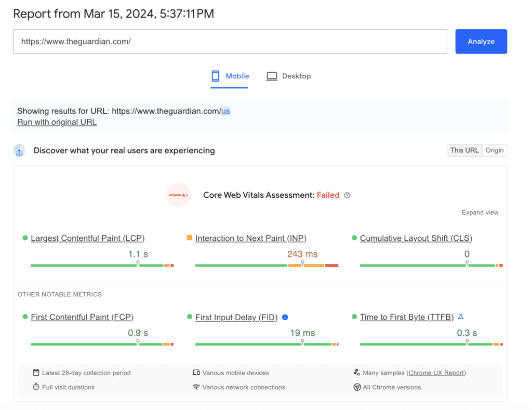Open the Chrome UX Report link

coord(436,373)
